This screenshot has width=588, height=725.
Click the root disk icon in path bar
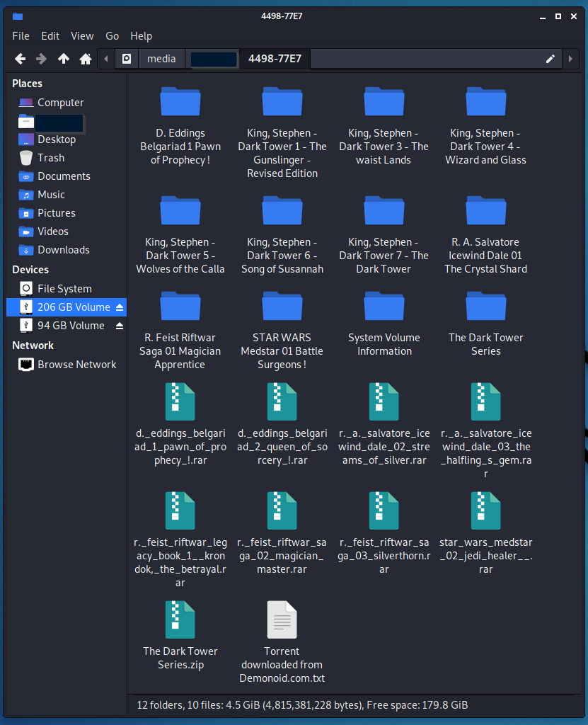click(127, 59)
